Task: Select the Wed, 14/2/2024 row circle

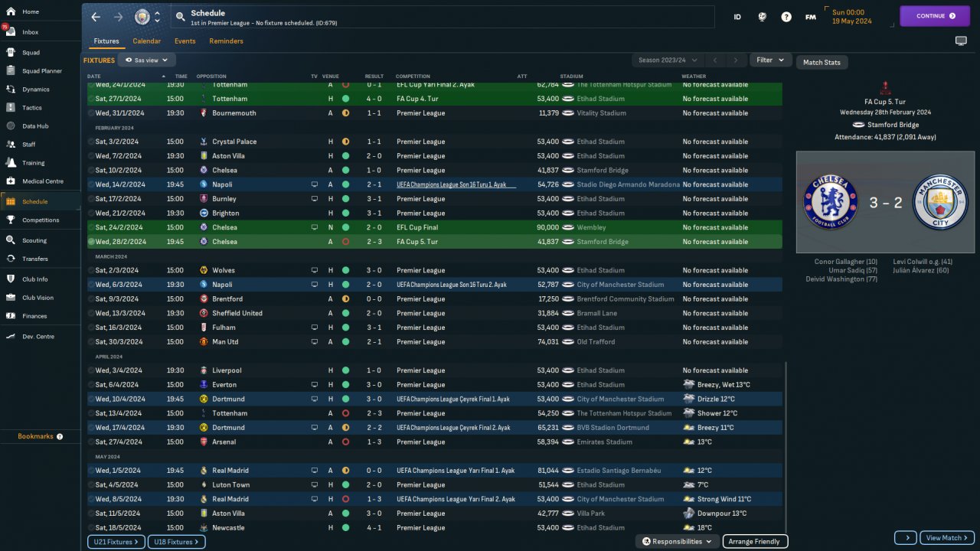Action: pos(91,184)
